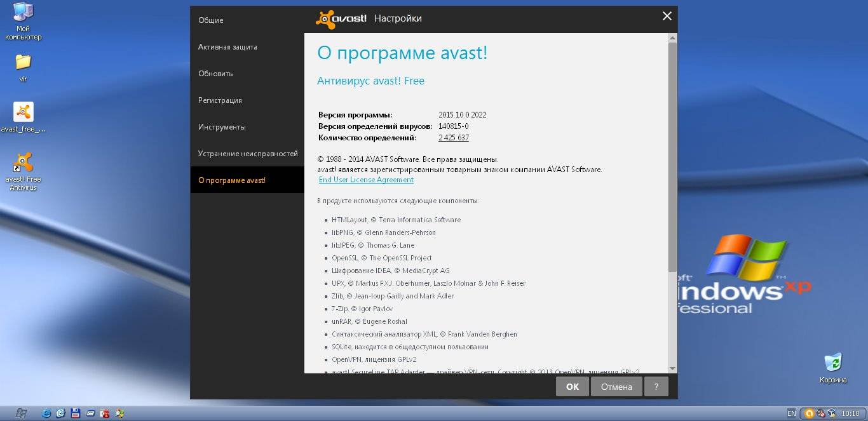This screenshot has height=421, width=868.
Task: Click the avast orange tray icon
Action: tap(809, 413)
